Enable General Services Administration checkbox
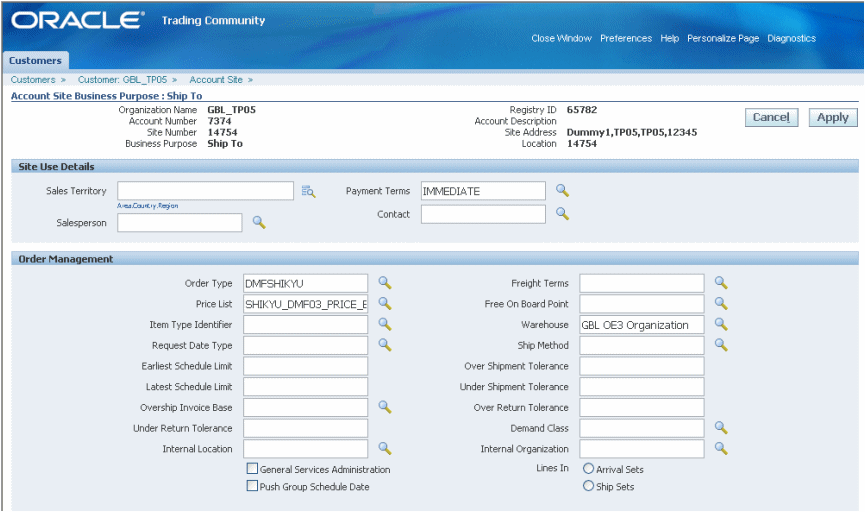The image size is (865, 512). click(x=252, y=469)
